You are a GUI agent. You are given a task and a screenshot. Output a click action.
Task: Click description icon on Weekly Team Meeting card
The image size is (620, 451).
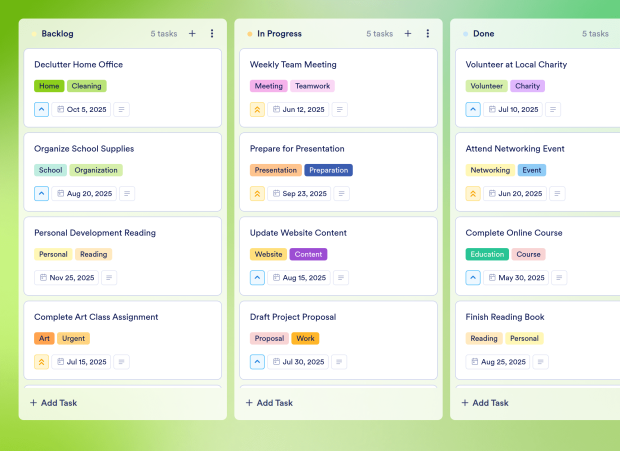tap(340, 110)
